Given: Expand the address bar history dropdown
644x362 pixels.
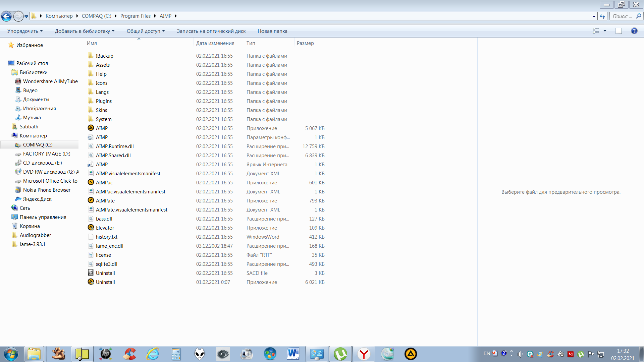Looking at the screenshot, I should (x=594, y=16).
